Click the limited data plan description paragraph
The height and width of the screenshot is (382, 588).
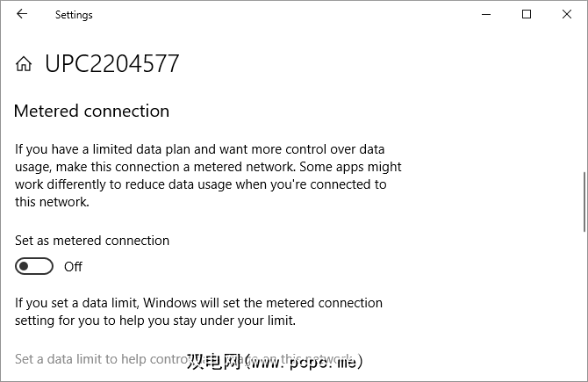click(208, 176)
